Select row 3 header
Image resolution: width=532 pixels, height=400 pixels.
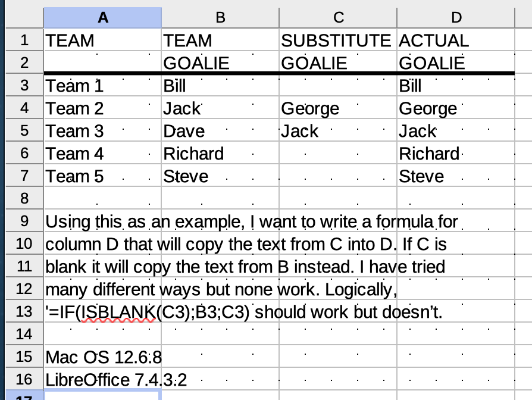click(24, 85)
